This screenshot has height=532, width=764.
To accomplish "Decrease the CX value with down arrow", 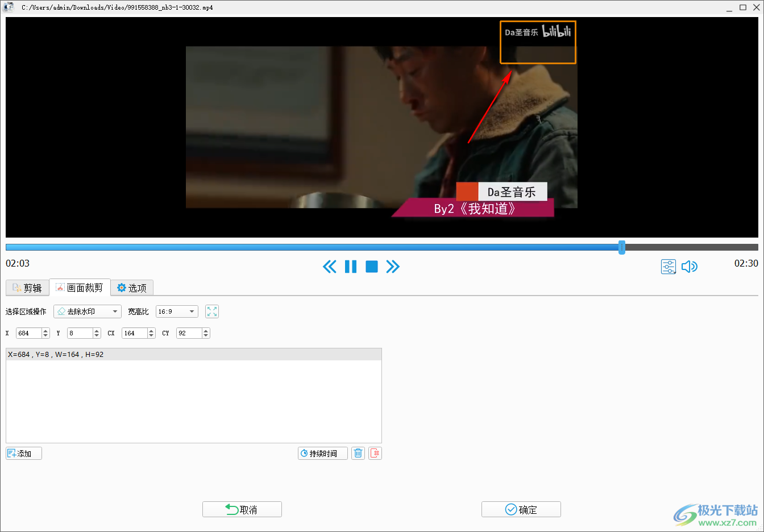I will pyautogui.click(x=151, y=336).
